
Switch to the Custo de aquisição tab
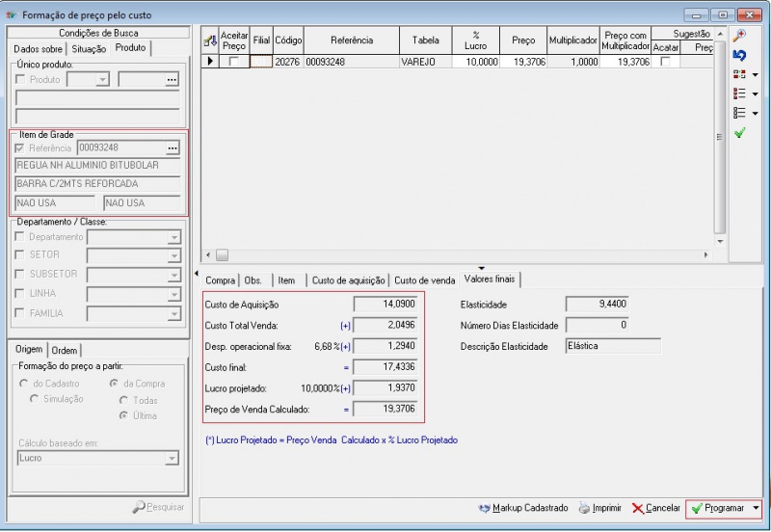(x=348, y=280)
